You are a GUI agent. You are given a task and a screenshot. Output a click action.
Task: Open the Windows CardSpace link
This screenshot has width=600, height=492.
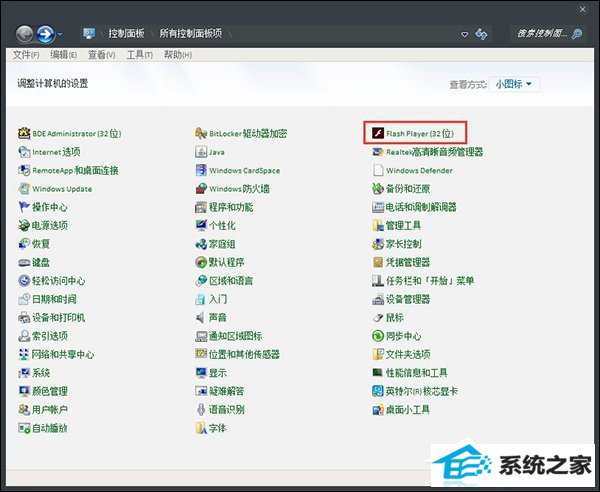pyautogui.click(x=244, y=170)
